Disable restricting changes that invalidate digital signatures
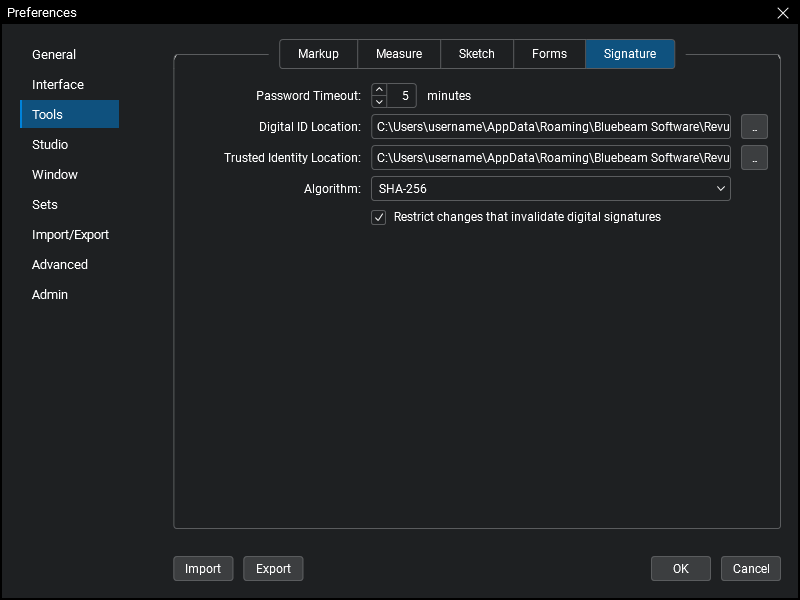 point(378,217)
